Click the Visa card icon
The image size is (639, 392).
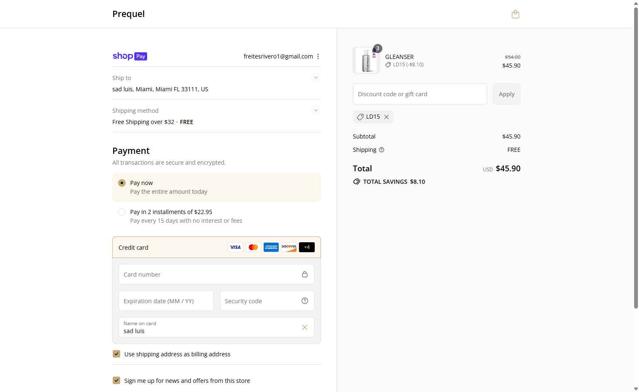pos(235,247)
